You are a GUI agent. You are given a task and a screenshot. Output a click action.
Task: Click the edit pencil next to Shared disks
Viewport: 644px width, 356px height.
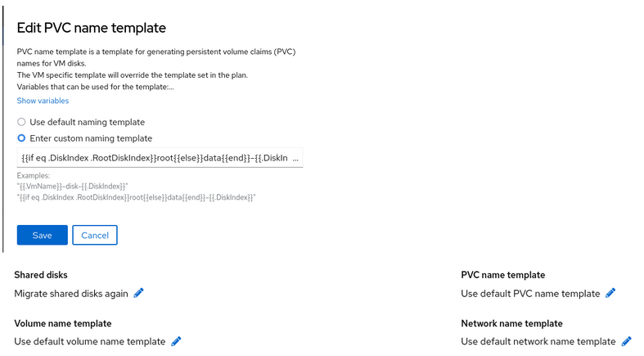pyautogui.click(x=138, y=293)
